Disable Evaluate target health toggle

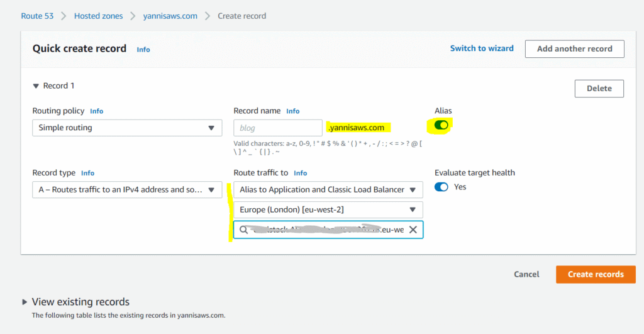(441, 187)
